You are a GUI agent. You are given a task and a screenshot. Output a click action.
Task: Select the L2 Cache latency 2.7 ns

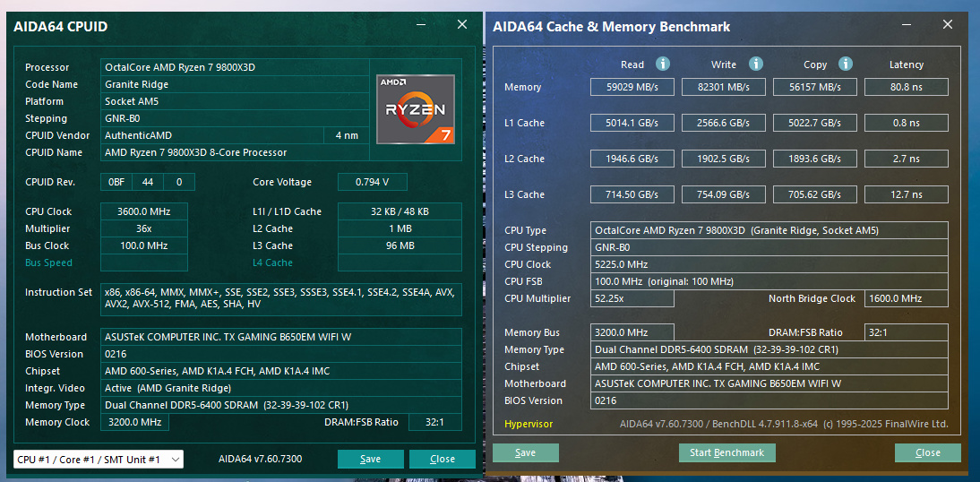[x=907, y=159]
